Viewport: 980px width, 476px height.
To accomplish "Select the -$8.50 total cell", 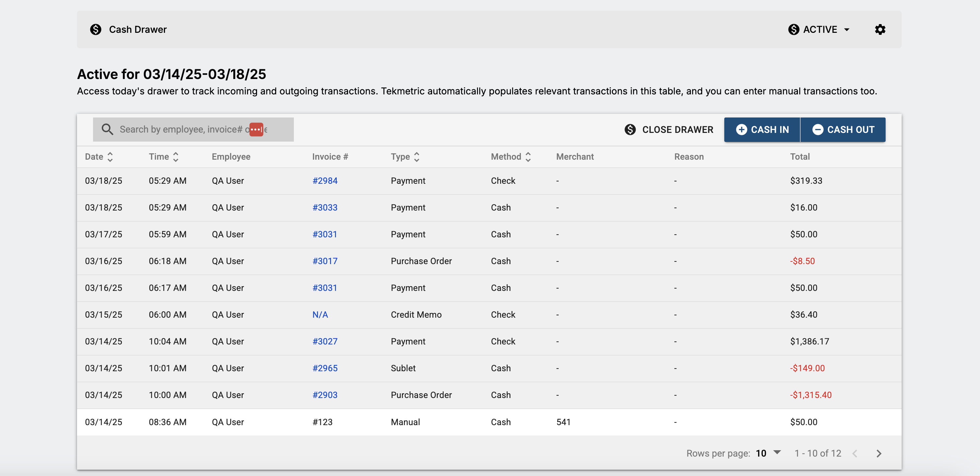I will click(x=802, y=261).
